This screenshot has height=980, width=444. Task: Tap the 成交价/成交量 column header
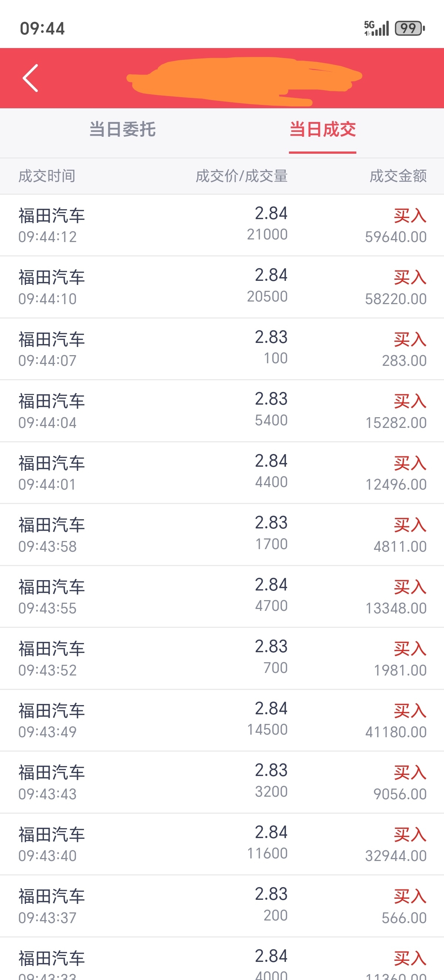(241, 176)
